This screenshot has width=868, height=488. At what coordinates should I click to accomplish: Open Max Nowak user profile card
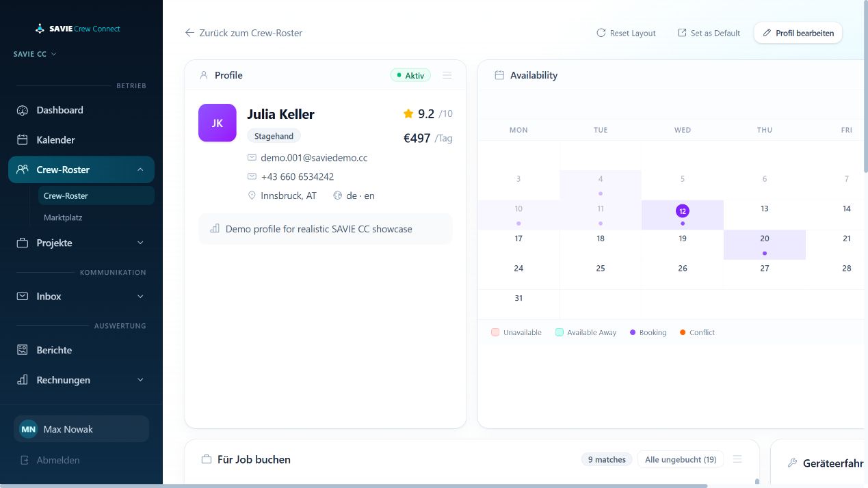pyautogui.click(x=81, y=429)
